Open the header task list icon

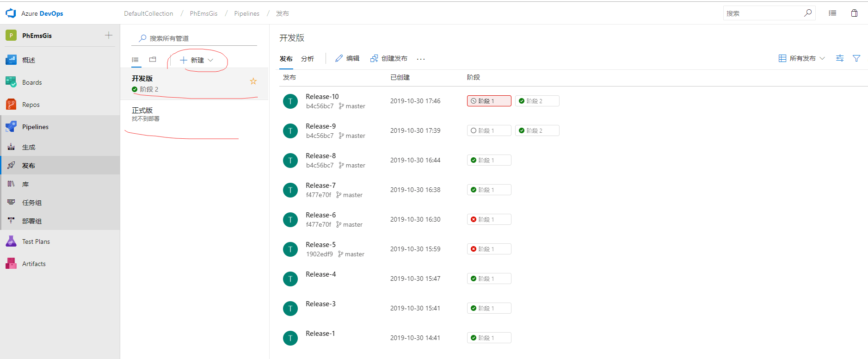832,13
